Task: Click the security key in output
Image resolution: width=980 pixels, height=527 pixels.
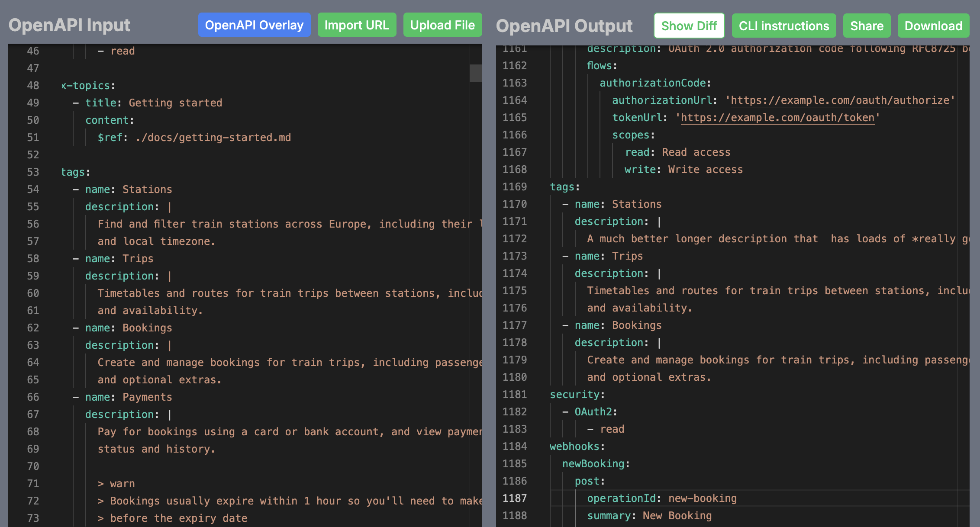Action: point(575,395)
